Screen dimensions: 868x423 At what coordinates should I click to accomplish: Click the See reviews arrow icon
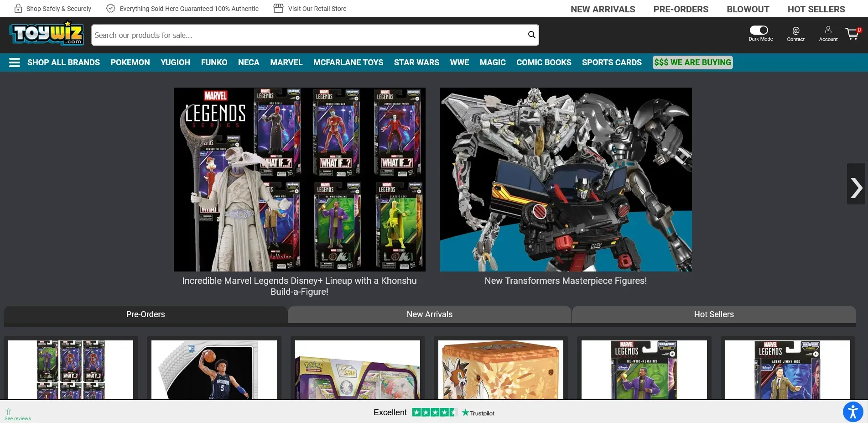pos(8,412)
